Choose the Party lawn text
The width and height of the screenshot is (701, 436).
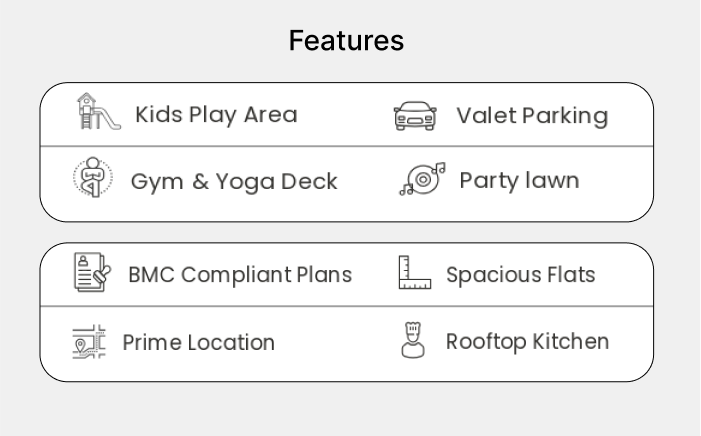click(519, 181)
